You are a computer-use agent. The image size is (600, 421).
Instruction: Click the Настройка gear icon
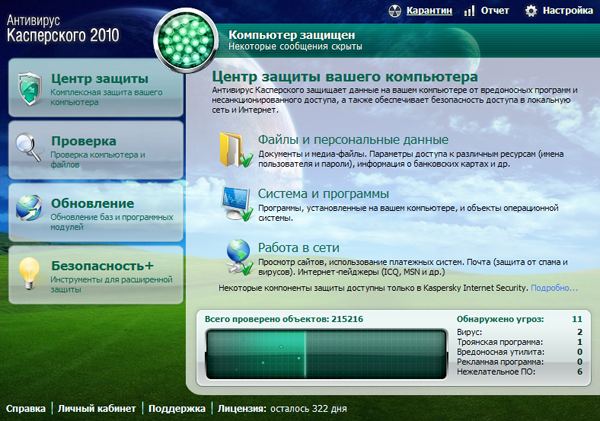coord(531,11)
